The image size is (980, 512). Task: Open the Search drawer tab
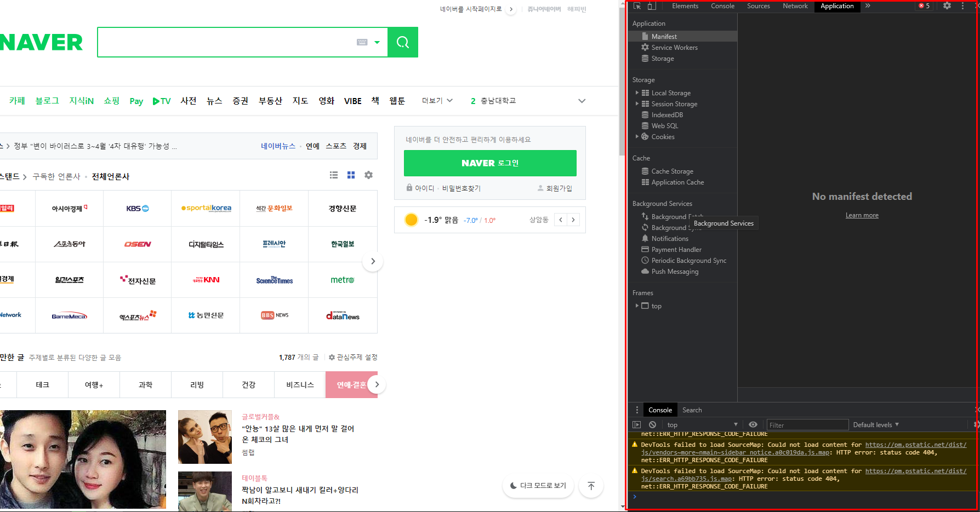(692, 410)
